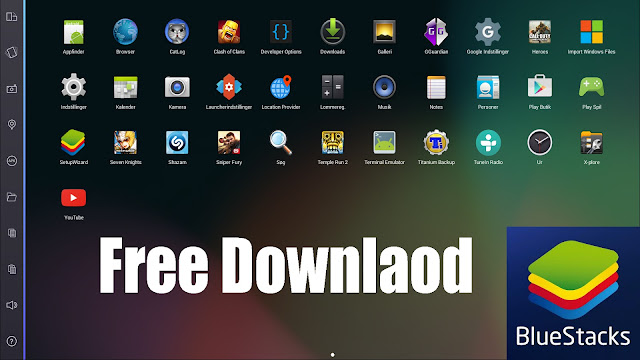Launch Titanium Backup
This screenshot has height=360, width=640.
[436, 142]
